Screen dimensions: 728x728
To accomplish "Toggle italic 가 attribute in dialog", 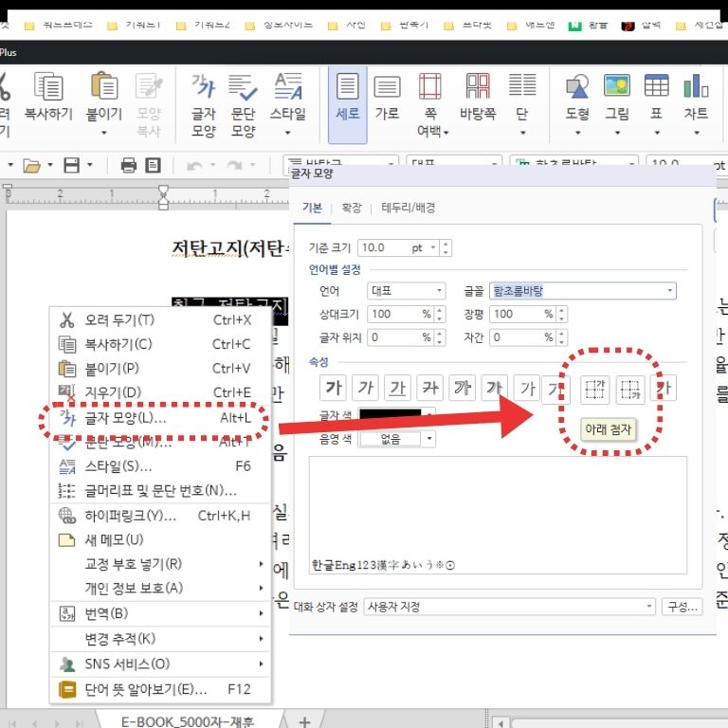I will (365, 388).
